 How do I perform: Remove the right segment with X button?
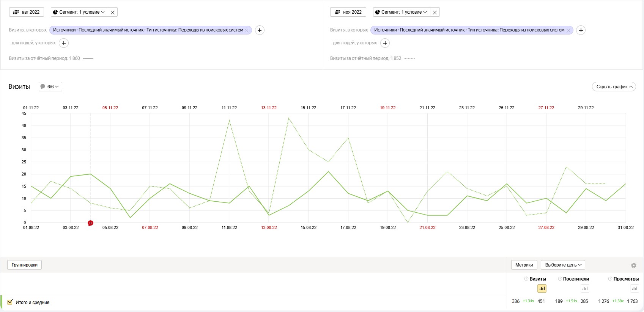pos(435,13)
